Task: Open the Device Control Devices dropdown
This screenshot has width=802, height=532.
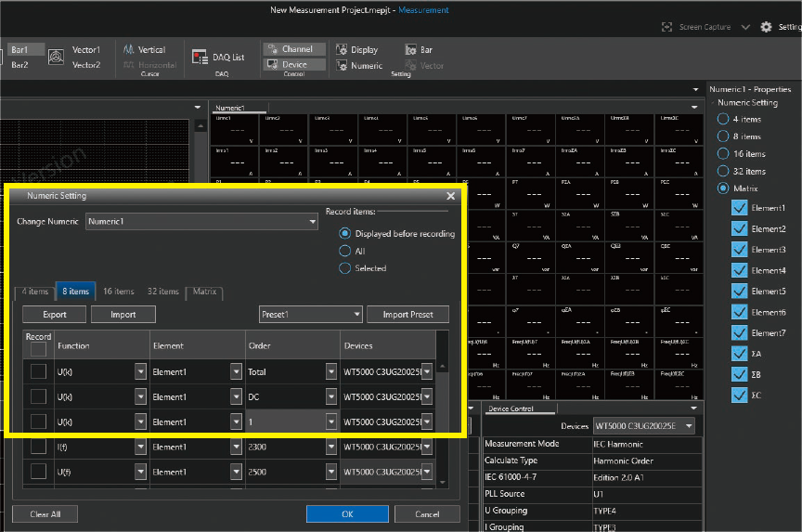Action: 644,425
